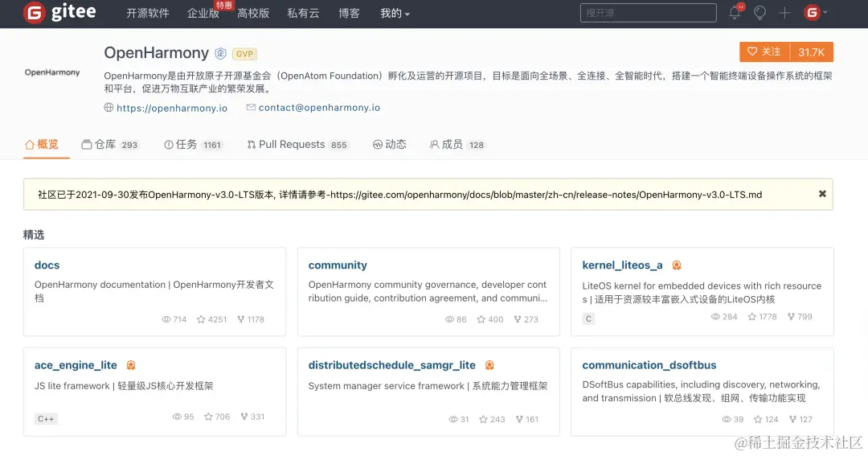The width and height of the screenshot is (868, 456).
Task: Expand the 我的 dropdown menu
Action: pos(395,14)
